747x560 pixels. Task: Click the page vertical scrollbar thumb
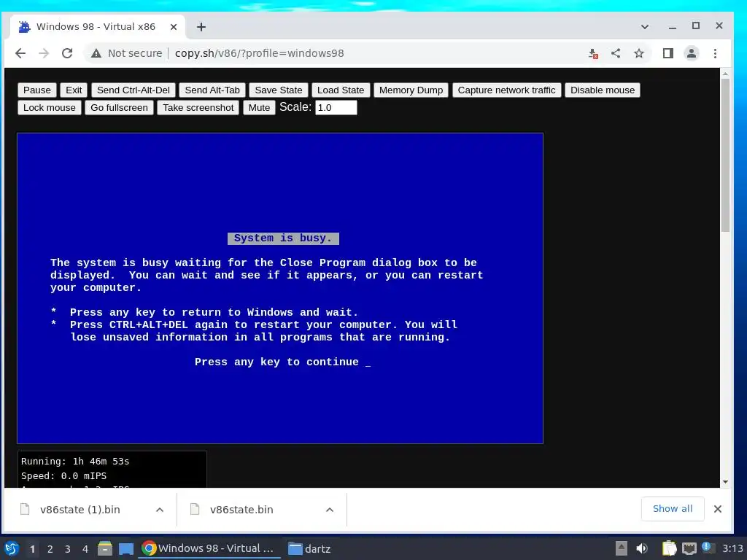725,155
